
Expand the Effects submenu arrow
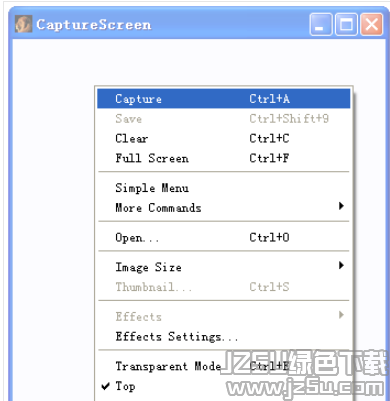(341, 315)
